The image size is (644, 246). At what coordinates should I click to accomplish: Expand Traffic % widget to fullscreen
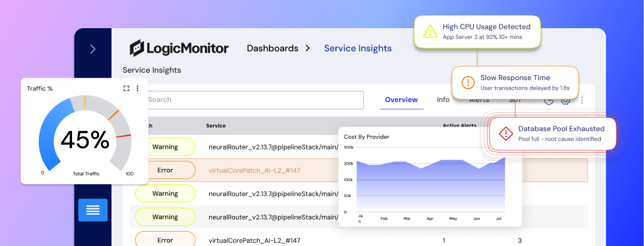pos(127,88)
